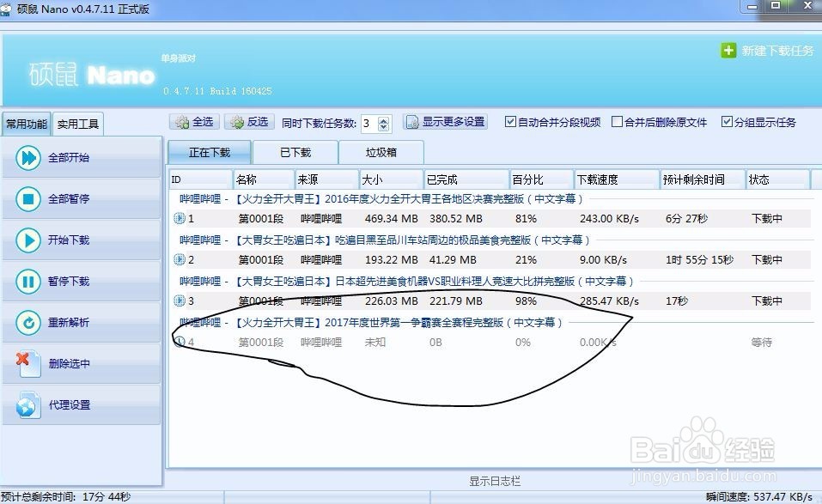Toggle 自动合并分段视频 checkbox
This screenshot has width=822, height=504.
coord(510,122)
